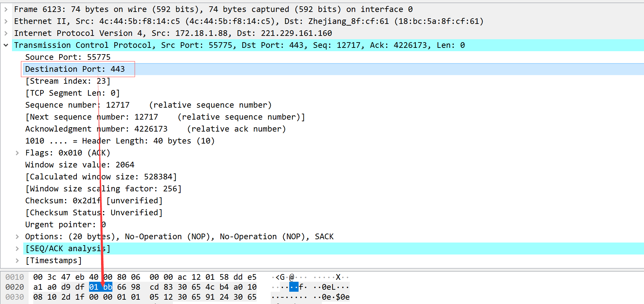Click hex offset 0010 row label
The width and height of the screenshot is (644, 304).
click(x=15, y=277)
